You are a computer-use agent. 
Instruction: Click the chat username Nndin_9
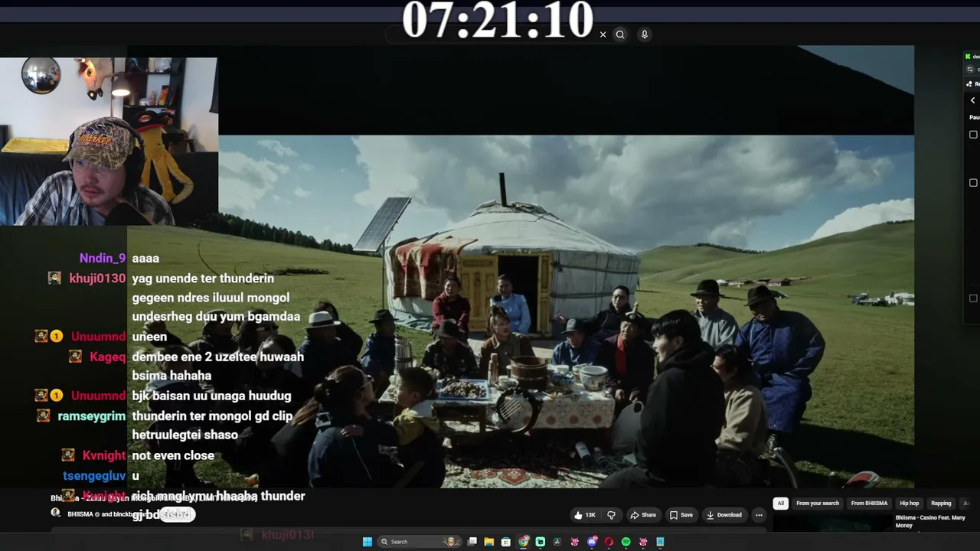pyautogui.click(x=103, y=259)
